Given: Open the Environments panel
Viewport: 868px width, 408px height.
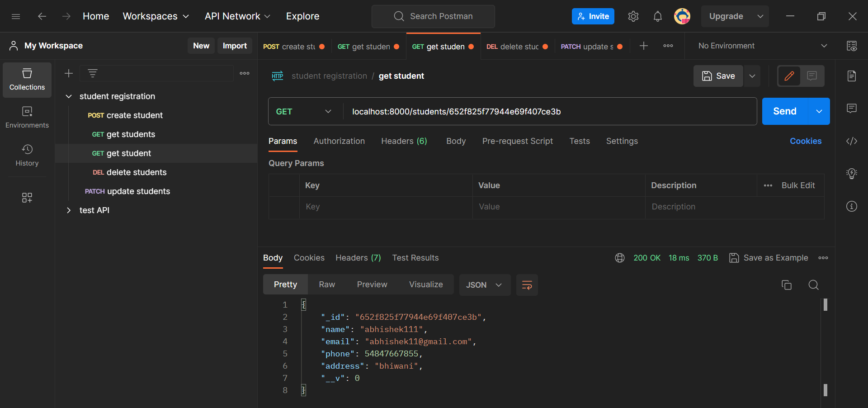Looking at the screenshot, I should [x=27, y=117].
